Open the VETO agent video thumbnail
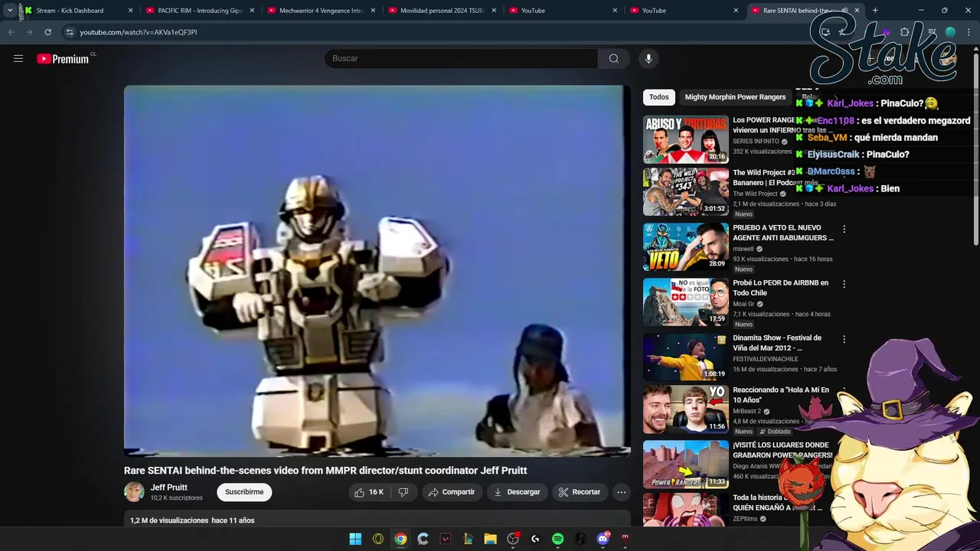980x551 pixels. (686, 246)
